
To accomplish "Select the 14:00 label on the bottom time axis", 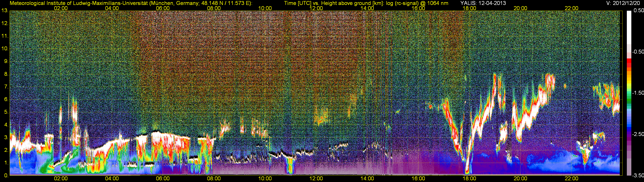I will pyautogui.click(x=367, y=179).
